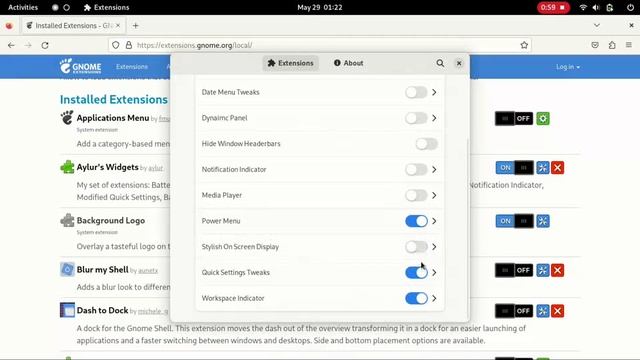Switch Background Logo extension ON/OFF

pos(514,221)
